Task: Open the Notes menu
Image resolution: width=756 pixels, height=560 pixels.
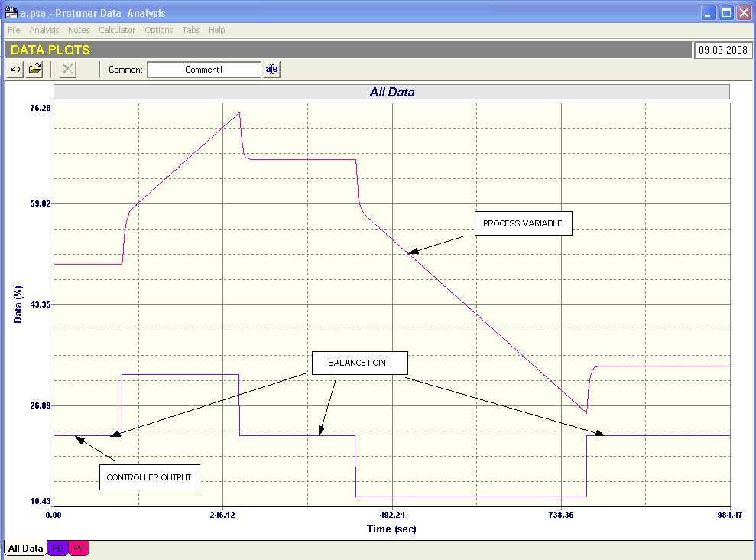Action: (79, 30)
